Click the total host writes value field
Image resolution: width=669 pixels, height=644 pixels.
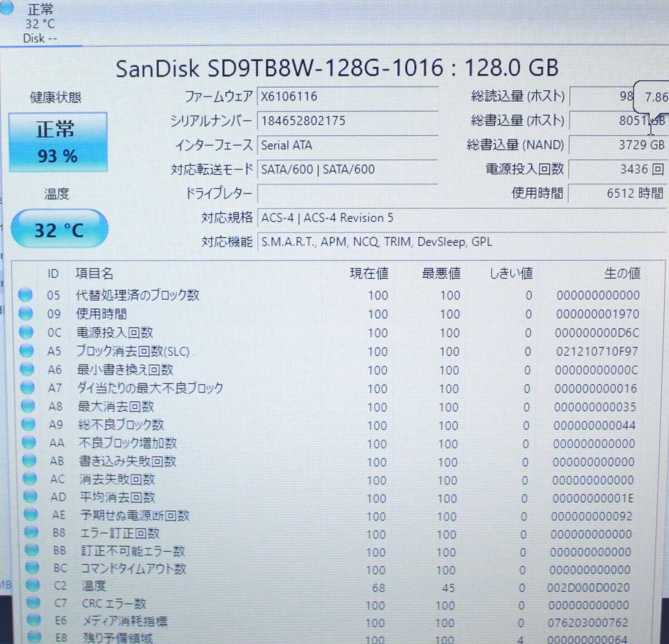click(x=618, y=120)
